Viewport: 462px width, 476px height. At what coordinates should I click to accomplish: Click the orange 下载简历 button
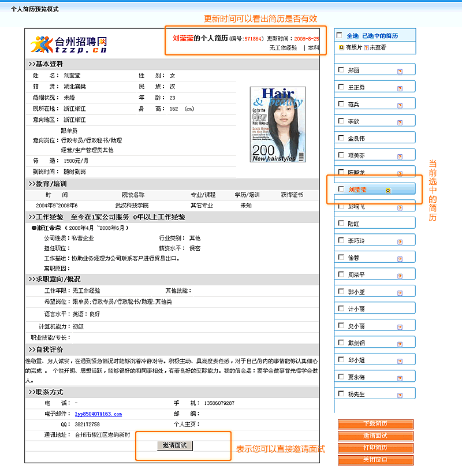coord(375,424)
